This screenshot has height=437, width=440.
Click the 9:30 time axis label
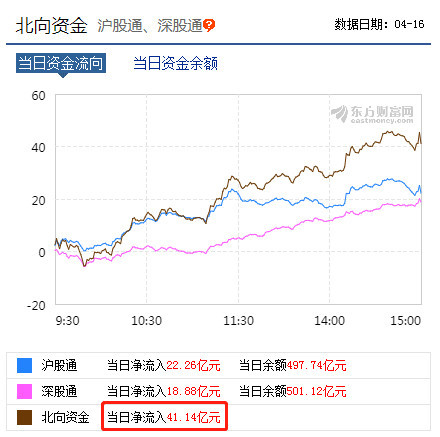click(67, 321)
